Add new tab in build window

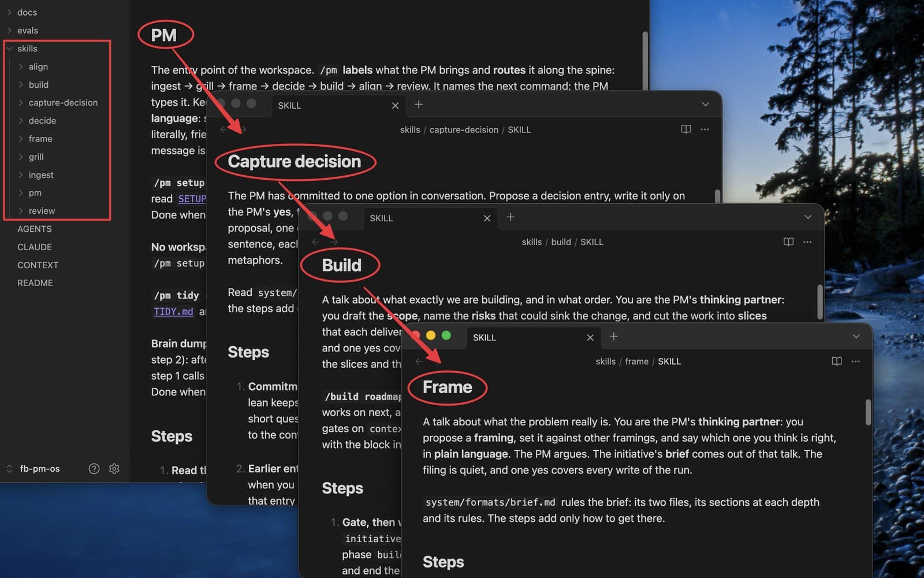coord(511,217)
